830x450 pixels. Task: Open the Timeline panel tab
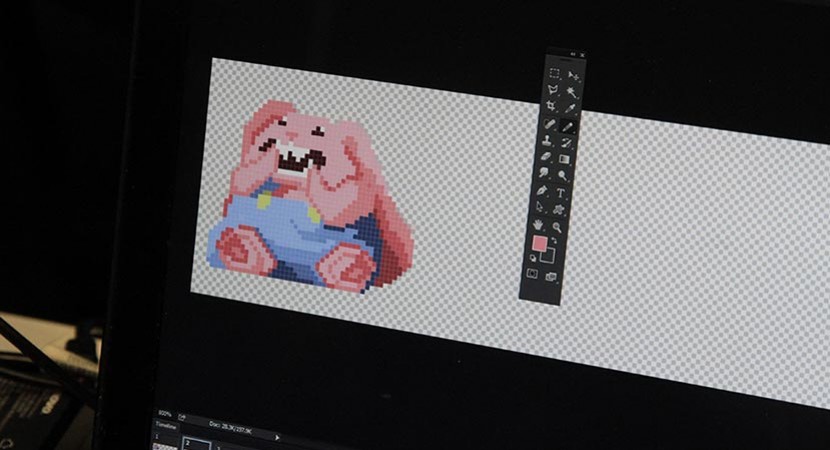[166, 426]
